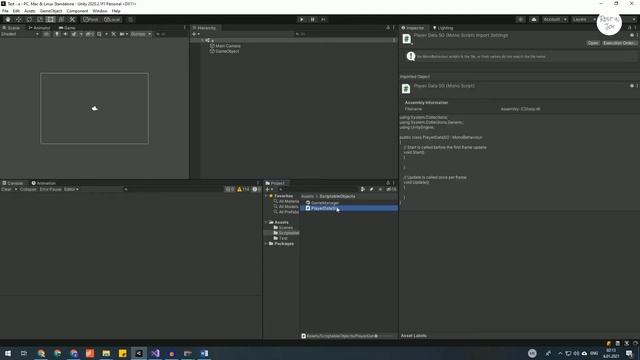This screenshot has height=360, width=640.
Task: Open Hierarchy create plus dropdown
Action: [196, 34]
